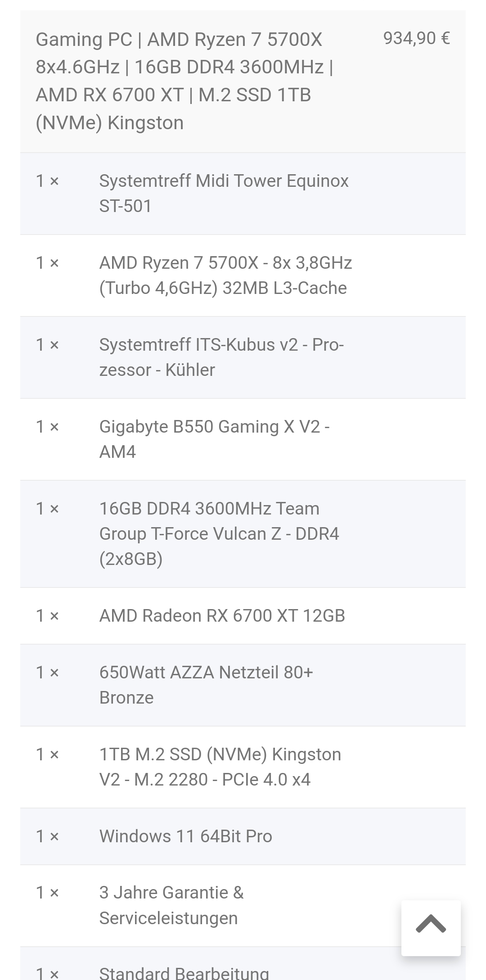The height and width of the screenshot is (980, 486).
Task: Tap the Standard Bearbeitung entry
Action: click(x=184, y=972)
